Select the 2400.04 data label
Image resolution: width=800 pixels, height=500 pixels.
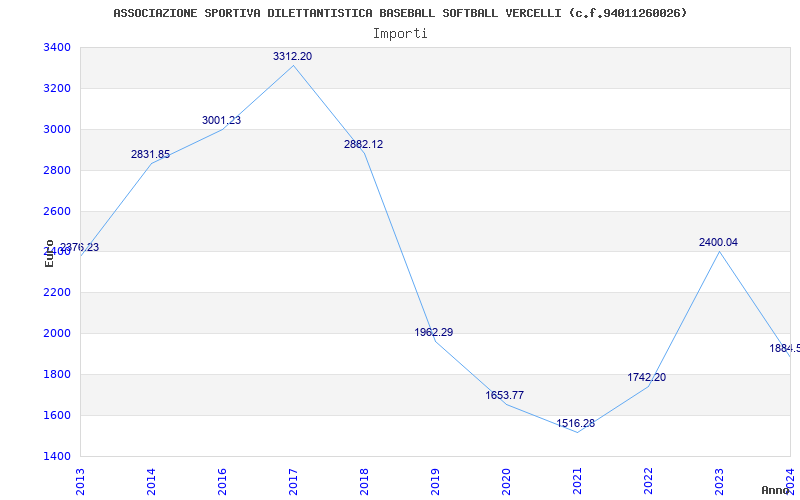(x=718, y=243)
